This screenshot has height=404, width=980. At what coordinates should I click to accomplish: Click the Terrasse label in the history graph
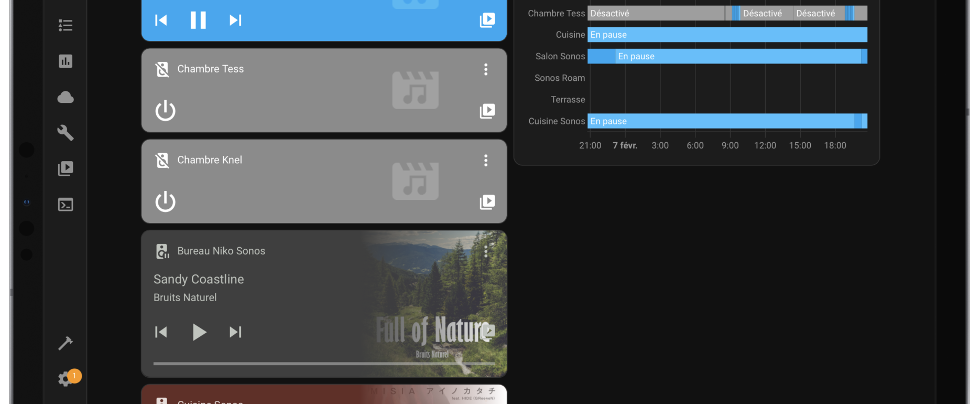[568, 100]
